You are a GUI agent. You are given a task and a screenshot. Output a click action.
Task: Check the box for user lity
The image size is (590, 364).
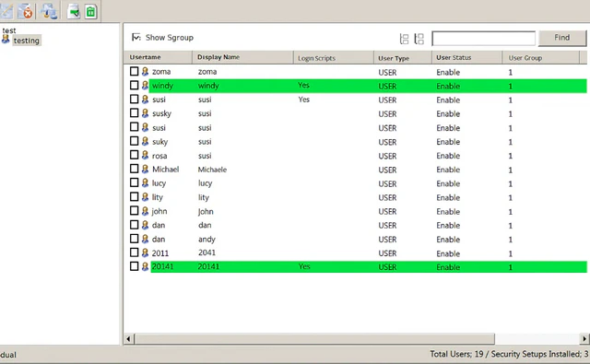point(134,196)
